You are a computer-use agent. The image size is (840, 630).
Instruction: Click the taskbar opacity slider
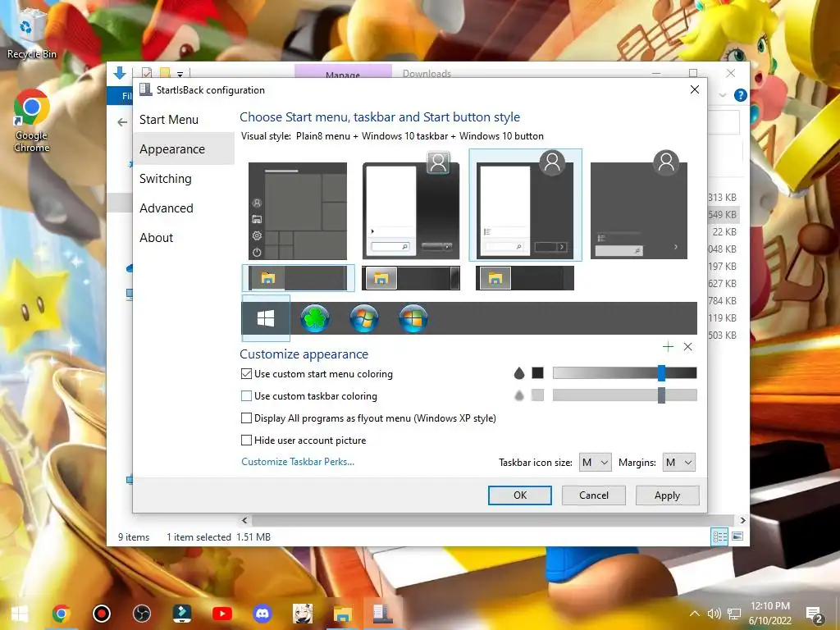tap(624, 395)
